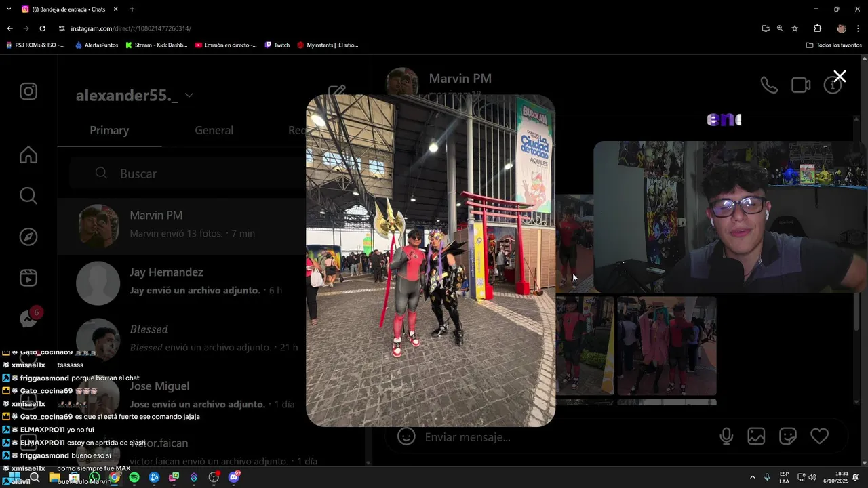Image resolution: width=868 pixels, height=488 pixels.
Task: Open Chrome extensions puzzle icon
Action: (x=817, y=28)
